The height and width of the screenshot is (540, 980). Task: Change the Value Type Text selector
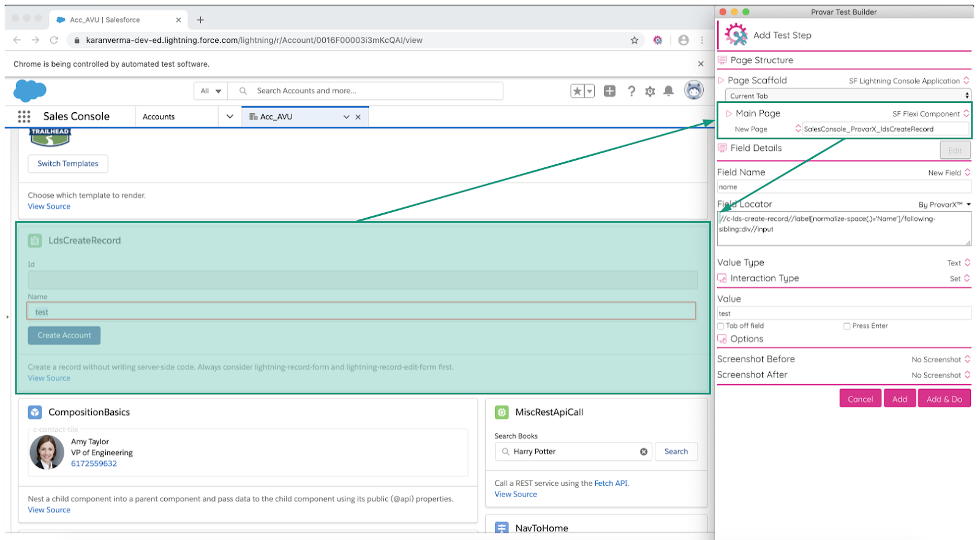959,263
